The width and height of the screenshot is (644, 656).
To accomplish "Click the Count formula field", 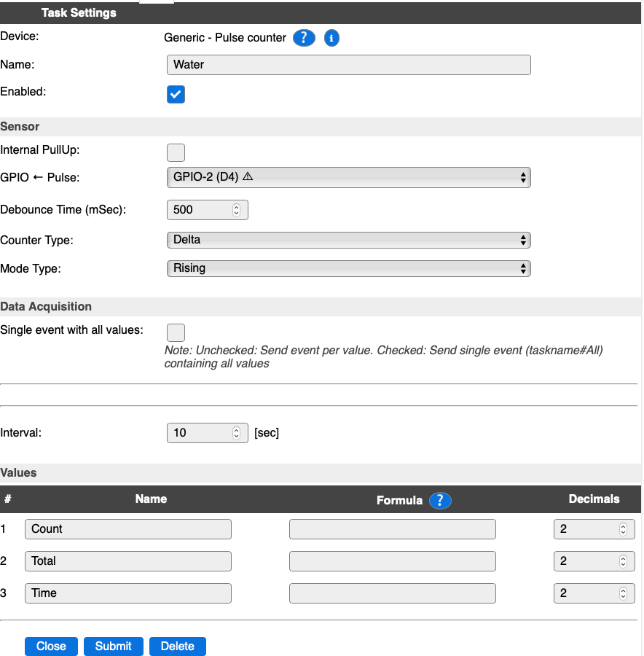I will 392,529.
